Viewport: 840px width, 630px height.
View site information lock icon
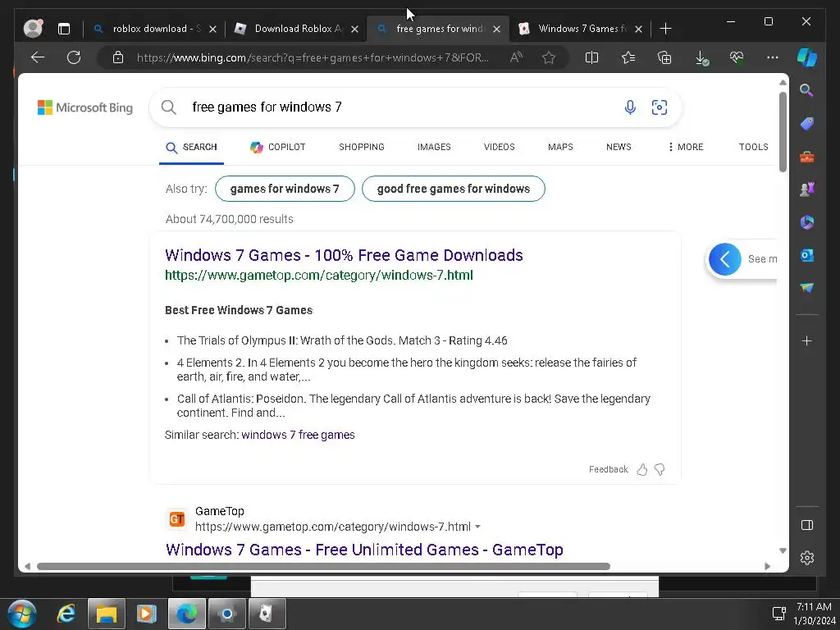tap(118, 58)
